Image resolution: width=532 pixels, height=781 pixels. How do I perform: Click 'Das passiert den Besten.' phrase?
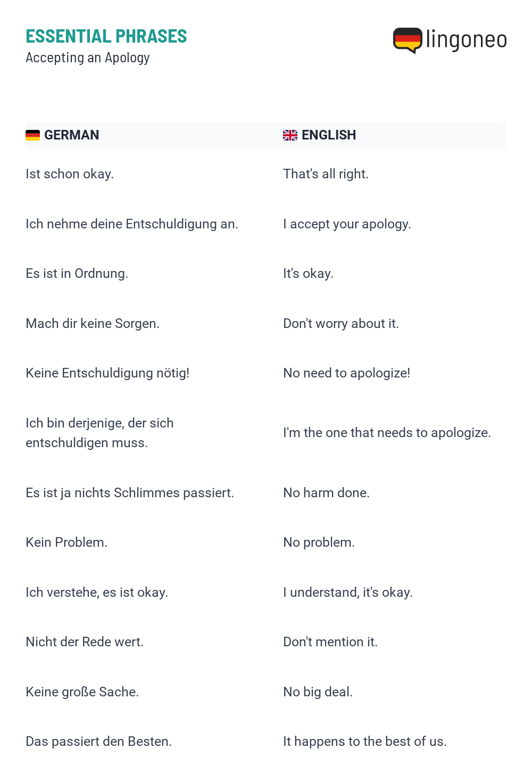[99, 742]
